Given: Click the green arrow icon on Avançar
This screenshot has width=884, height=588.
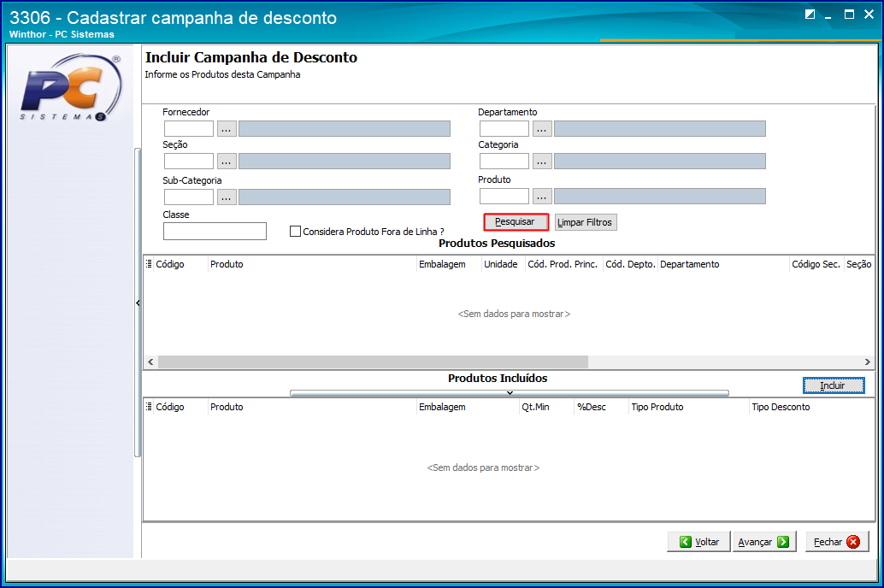Looking at the screenshot, I should coord(782,542).
